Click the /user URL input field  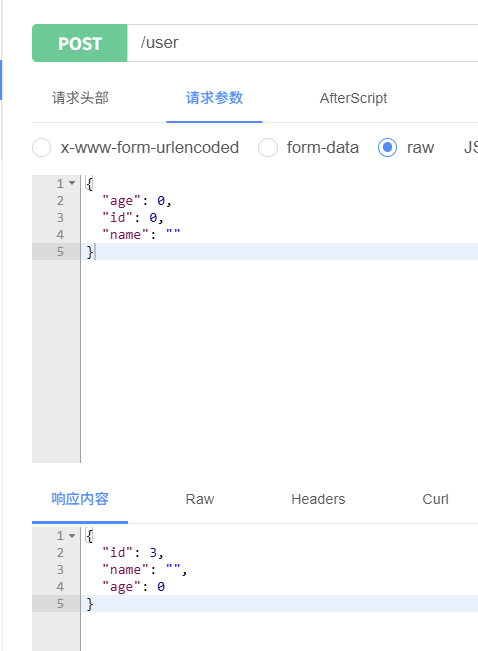click(x=302, y=43)
